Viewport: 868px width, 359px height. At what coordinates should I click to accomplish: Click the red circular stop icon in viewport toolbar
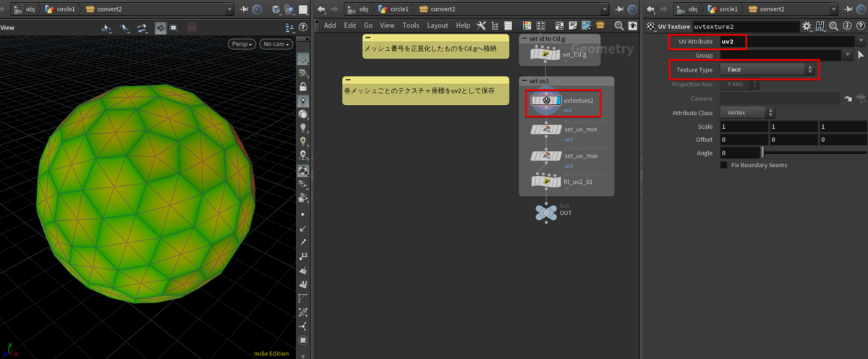click(192, 28)
